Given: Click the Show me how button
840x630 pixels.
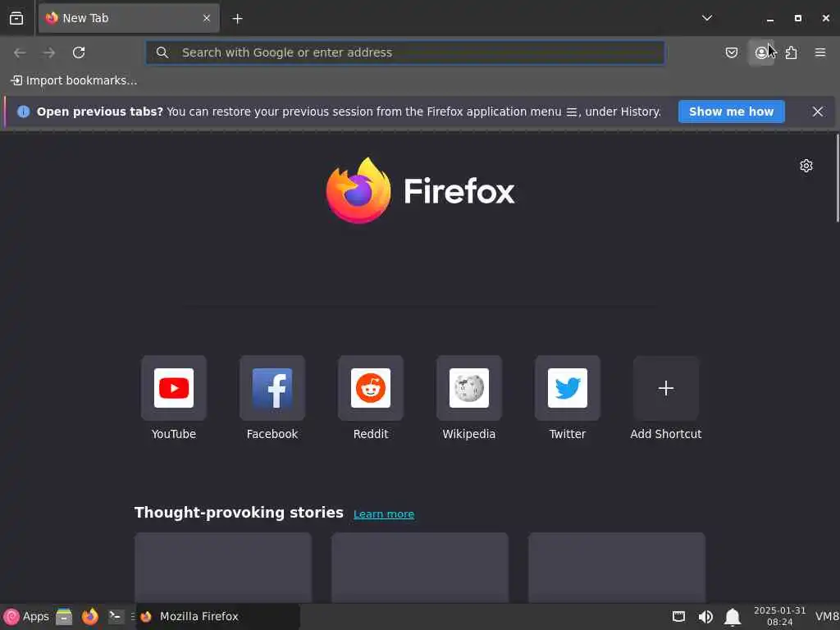Looking at the screenshot, I should pos(731,112).
